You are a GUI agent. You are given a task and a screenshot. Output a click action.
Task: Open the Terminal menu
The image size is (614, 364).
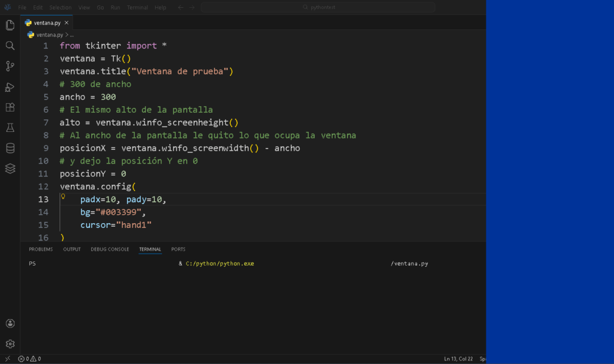pyautogui.click(x=137, y=7)
